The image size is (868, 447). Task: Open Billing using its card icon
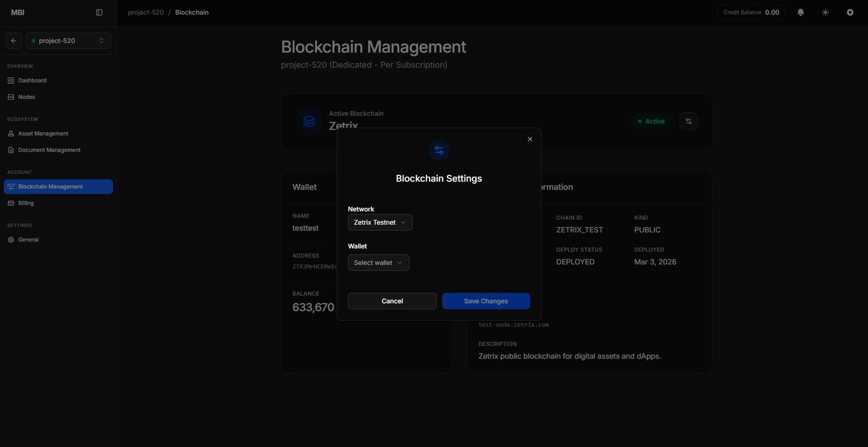[x=10, y=203]
